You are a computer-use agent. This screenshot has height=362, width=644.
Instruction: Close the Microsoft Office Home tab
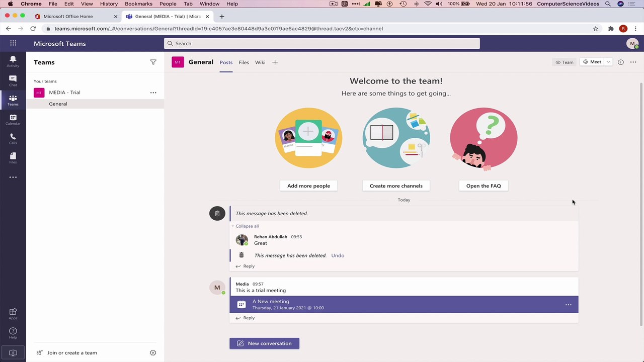(x=115, y=16)
